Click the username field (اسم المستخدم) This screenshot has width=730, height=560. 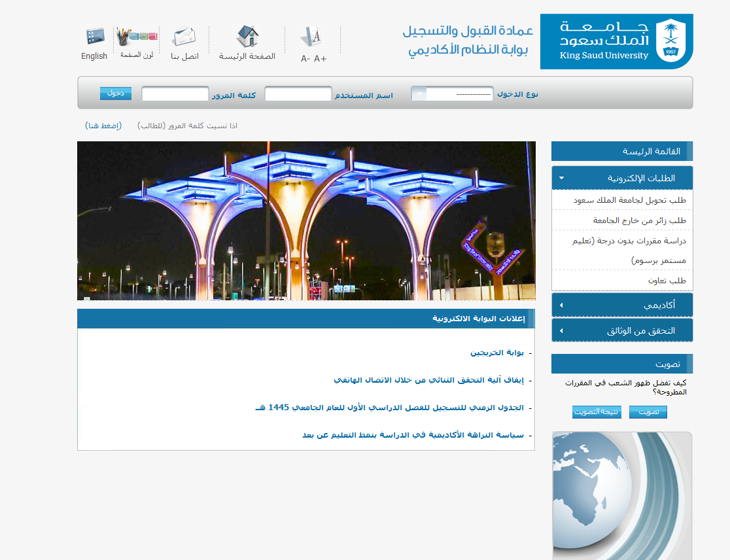(x=298, y=94)
